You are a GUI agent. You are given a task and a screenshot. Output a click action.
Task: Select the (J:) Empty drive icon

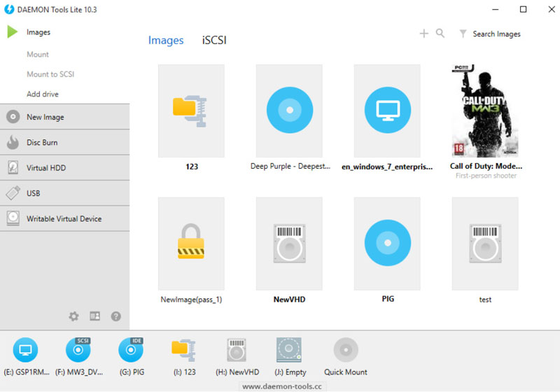tap(289, 350)
